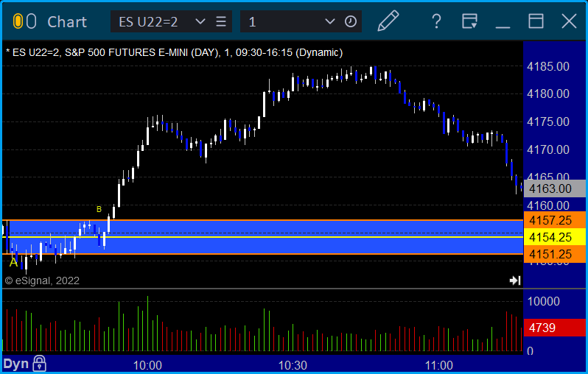Click the gray link symbol icon
Viewport: 588px width, 374px height.
point(32,21)
